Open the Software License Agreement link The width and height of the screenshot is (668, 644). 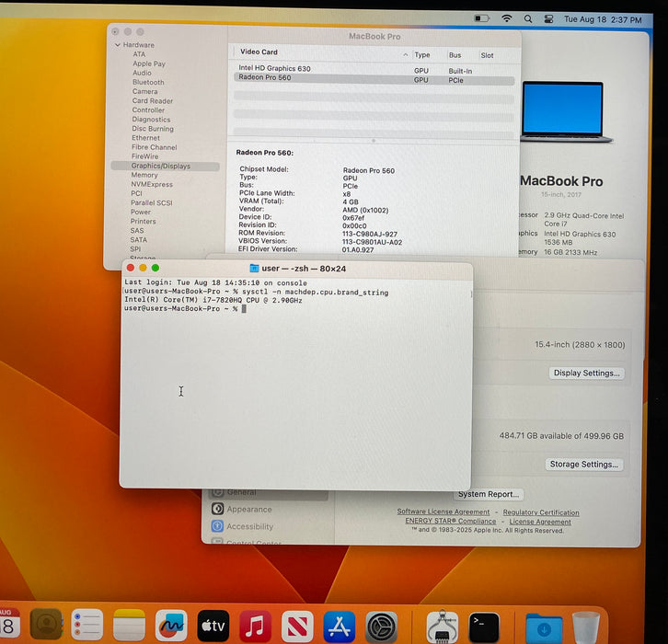tap(443, 512)
